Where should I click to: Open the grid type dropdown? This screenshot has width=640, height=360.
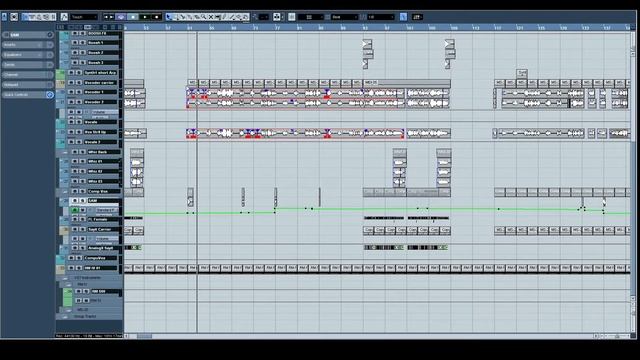(x=344, y=17)
